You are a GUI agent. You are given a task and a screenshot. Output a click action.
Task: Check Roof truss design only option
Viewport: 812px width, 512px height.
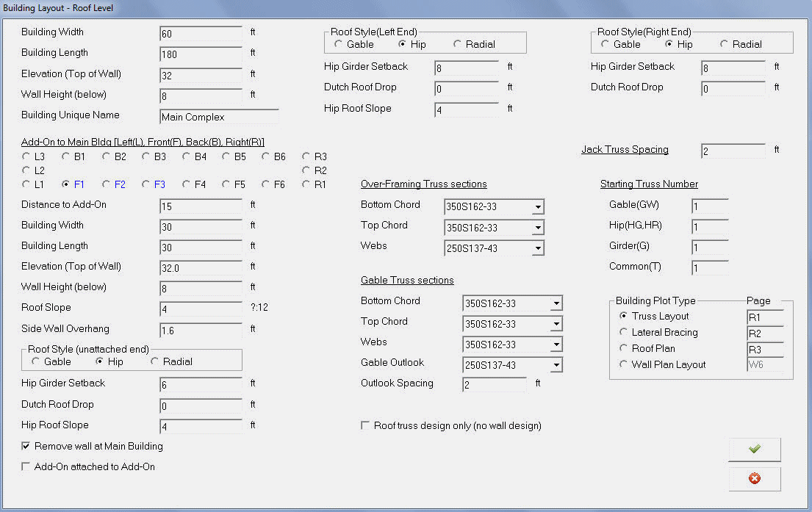tap(366, 425)
